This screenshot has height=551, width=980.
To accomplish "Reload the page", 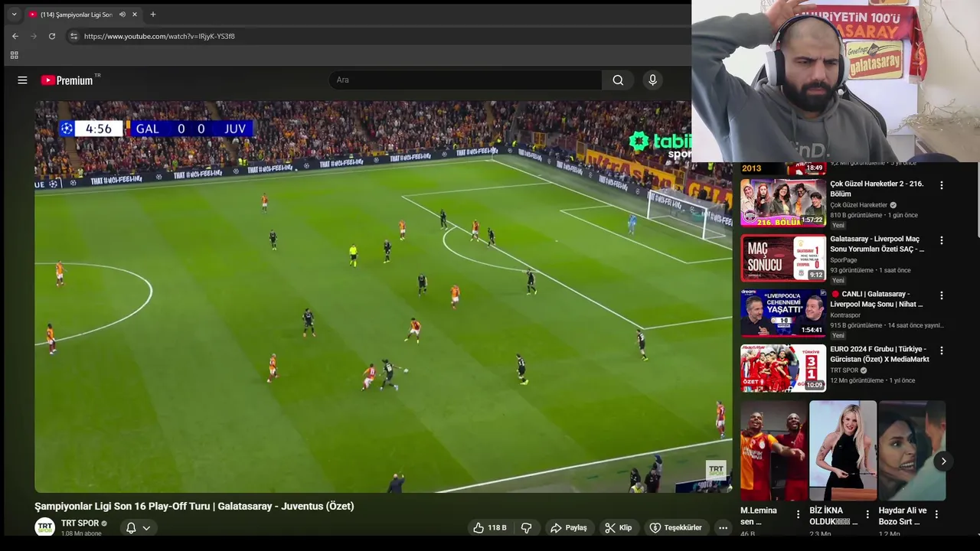I will point(51,36).
